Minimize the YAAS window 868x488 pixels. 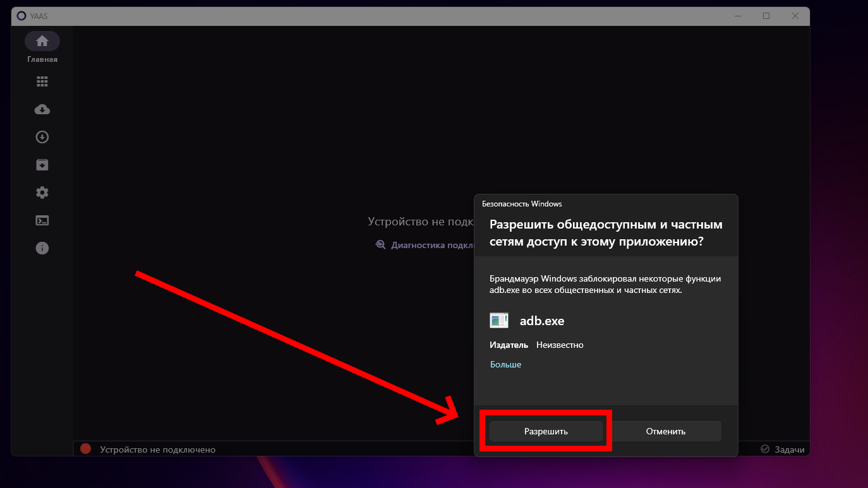[737, 16]
